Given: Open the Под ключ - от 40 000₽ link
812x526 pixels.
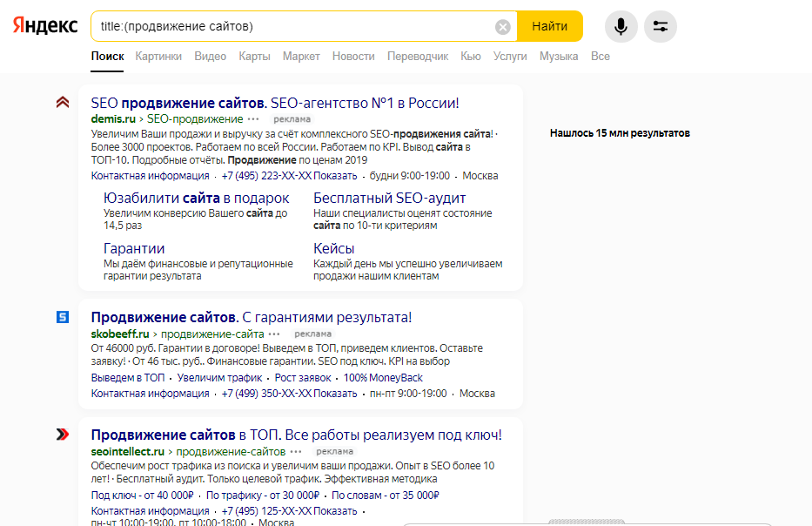Looking at the screenshot, I should [143, 496].
